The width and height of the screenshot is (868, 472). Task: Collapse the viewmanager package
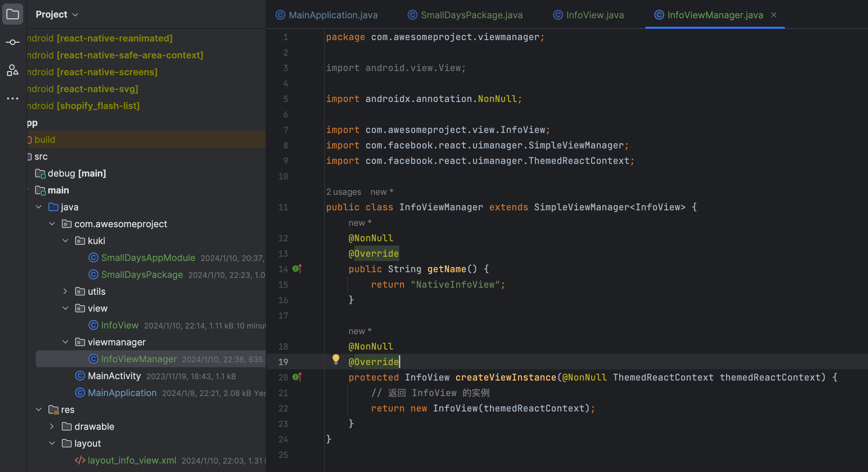tap(66, 342)
